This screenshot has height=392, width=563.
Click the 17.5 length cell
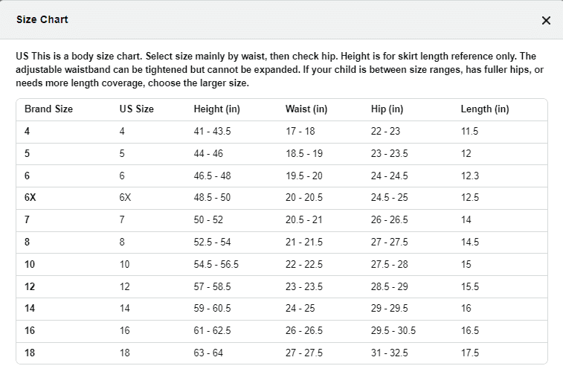pyautogui.click(x=469, y=353)
